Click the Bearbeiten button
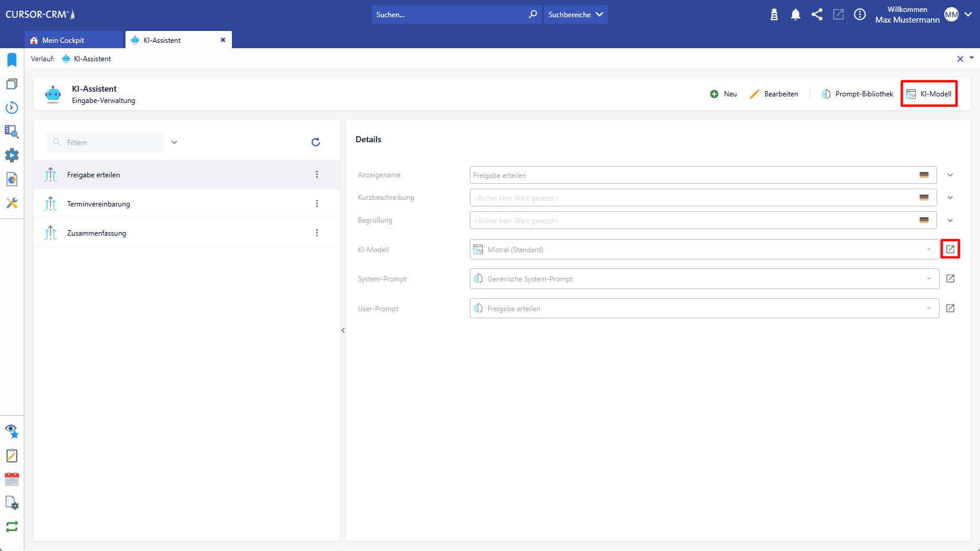The image size is (980, 551). click(x=774, y=94)
